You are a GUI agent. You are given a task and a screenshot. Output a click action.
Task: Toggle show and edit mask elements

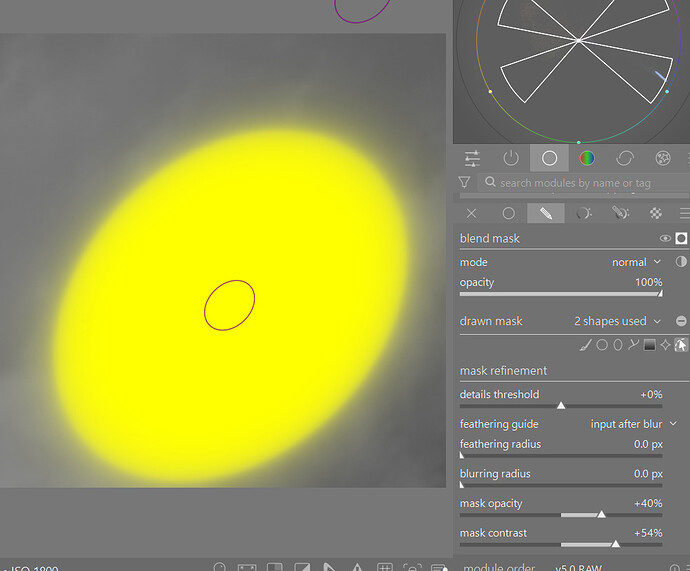[680, 345]
